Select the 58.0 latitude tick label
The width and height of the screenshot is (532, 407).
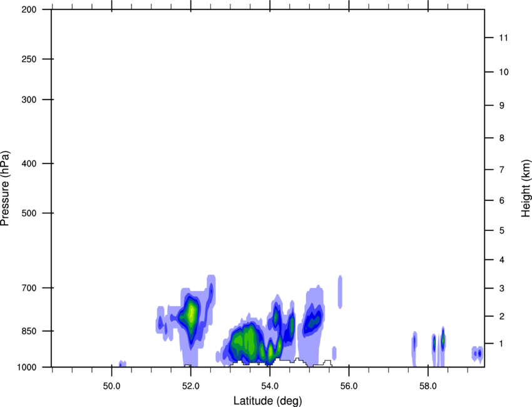pos(427,384)
